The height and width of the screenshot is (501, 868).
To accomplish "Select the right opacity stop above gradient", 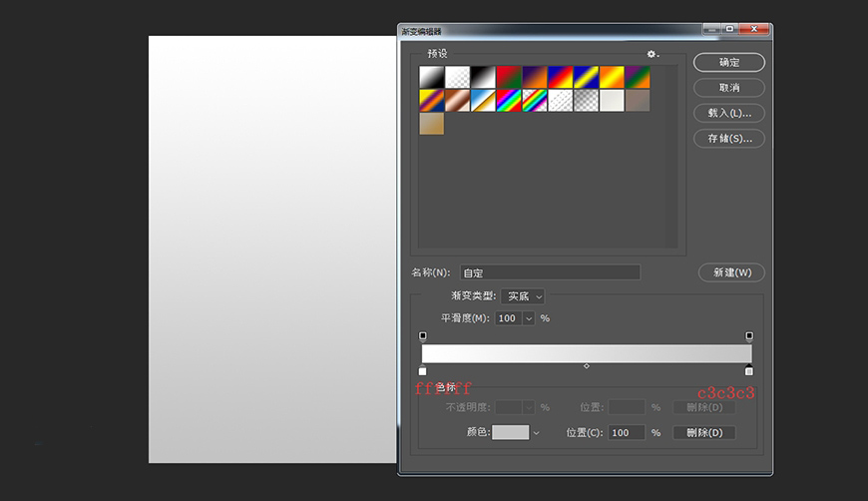I will (749, 336).
